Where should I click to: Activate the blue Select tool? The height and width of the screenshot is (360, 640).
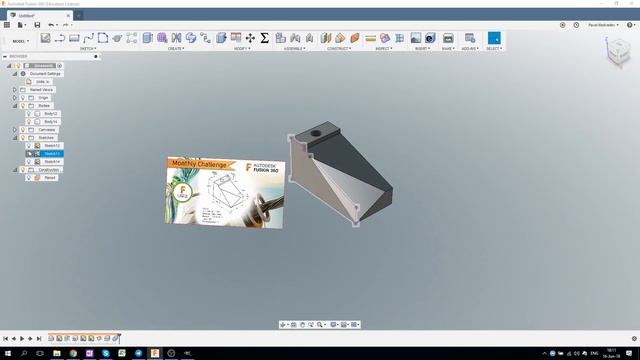click(x=494, y=38)
